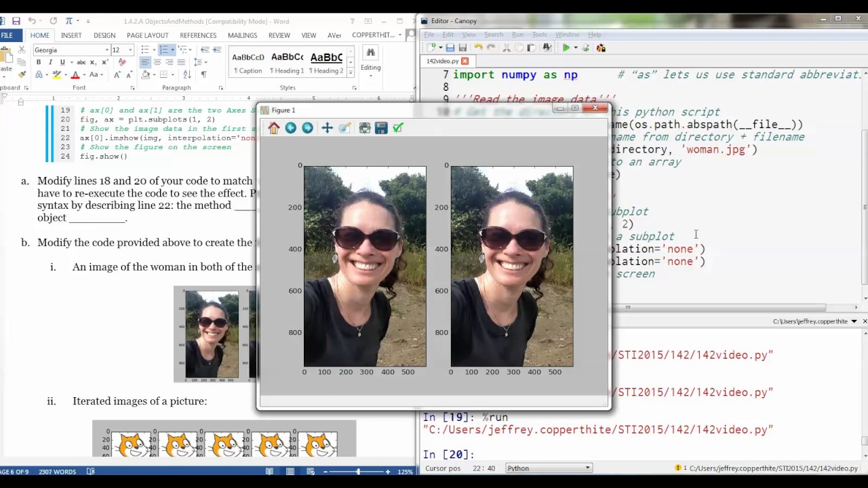868x488 pixels.
Task: Clear all formatting in Word Font group
Action: tap(122, 62)
